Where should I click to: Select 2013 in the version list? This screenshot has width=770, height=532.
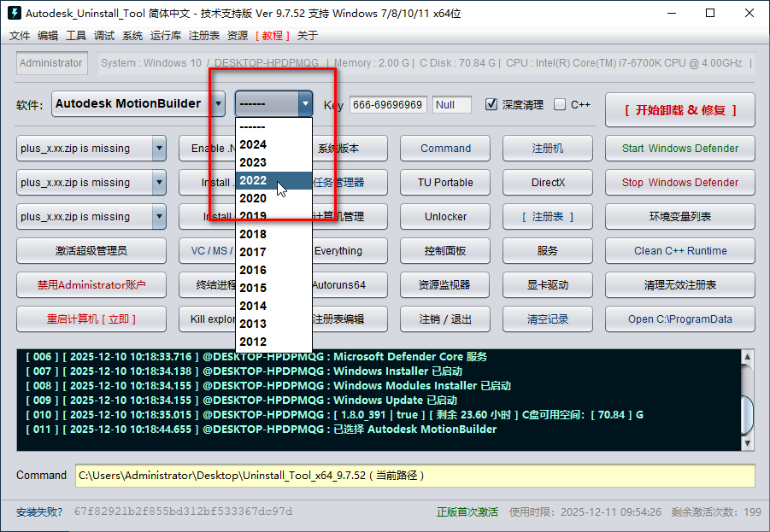(x=273, y=324)
